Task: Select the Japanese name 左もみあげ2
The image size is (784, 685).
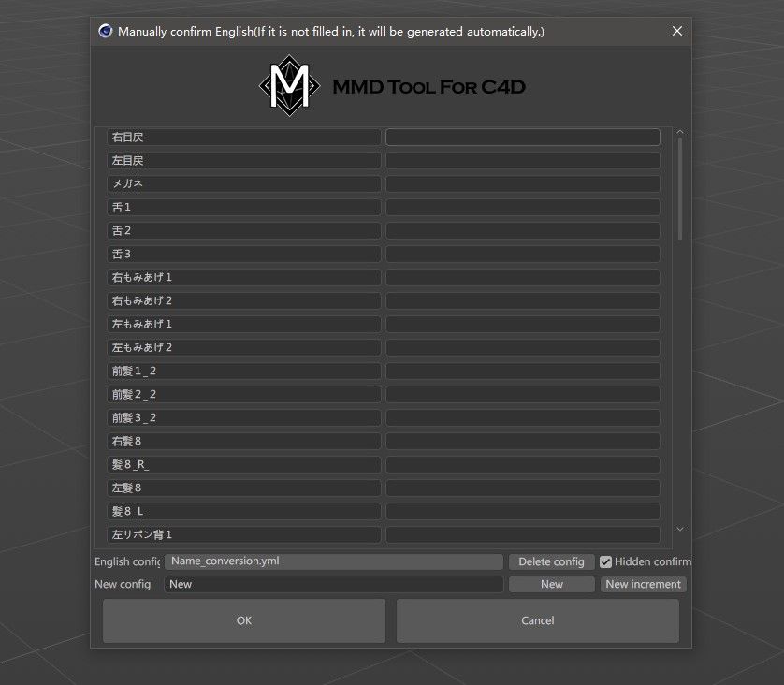Action: coord(244,347)
